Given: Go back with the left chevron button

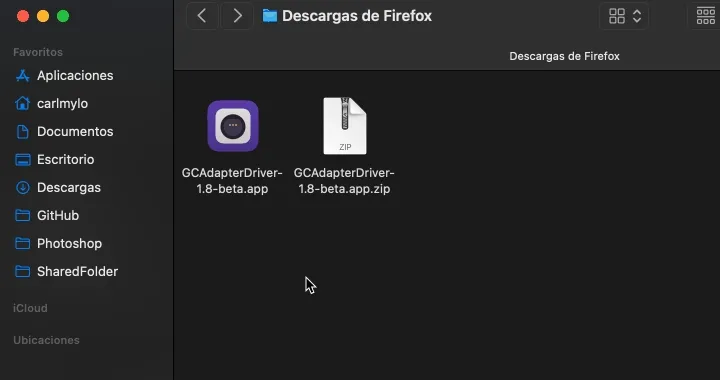Looking at the screenshot, I should pos(202,16).
